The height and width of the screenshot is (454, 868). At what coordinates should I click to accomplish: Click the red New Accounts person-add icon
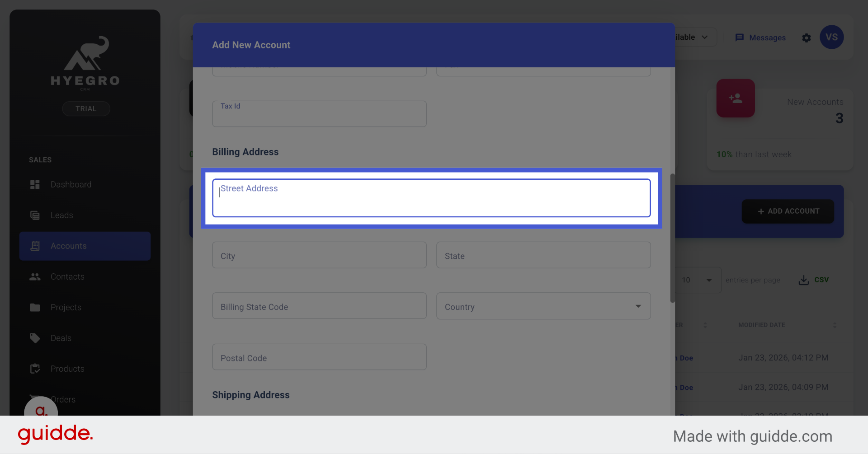[736, 98]
